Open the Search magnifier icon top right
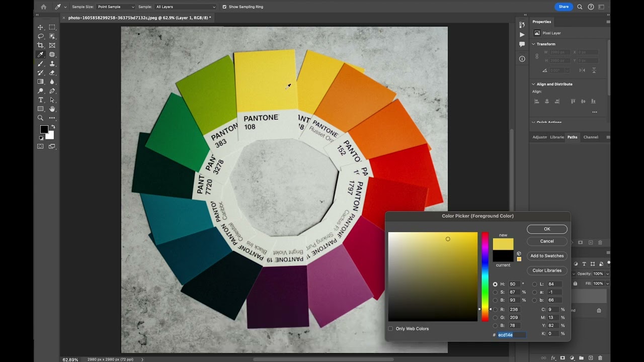The width and height of the screenshot is (644, 362). (580, 7)
